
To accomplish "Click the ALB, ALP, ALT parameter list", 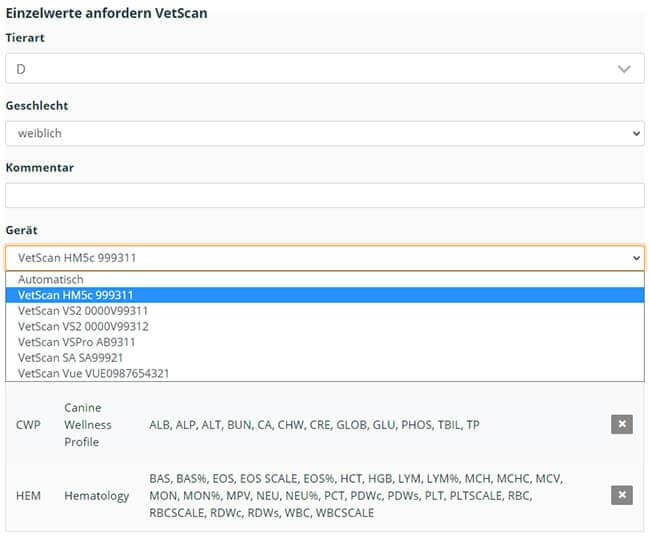I will pyautogui.click(x=314, y=425).
